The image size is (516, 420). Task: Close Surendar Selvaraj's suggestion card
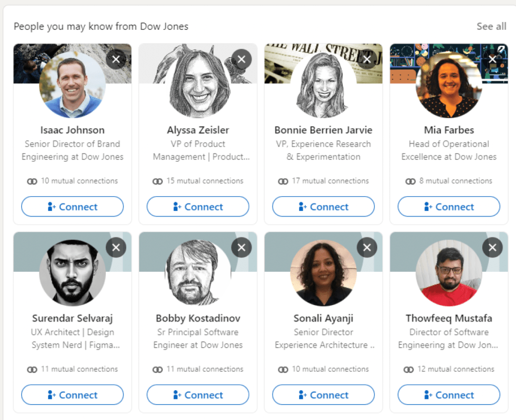[116, 248]
